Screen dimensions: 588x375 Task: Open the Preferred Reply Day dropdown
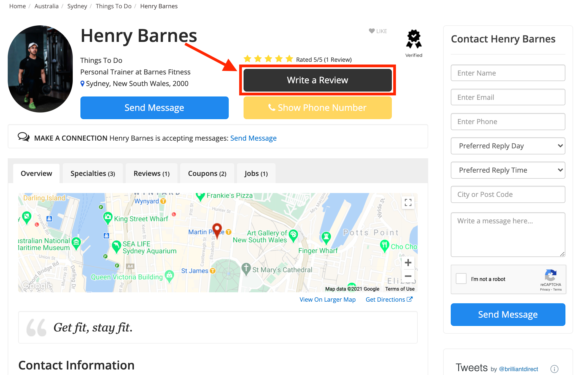coord(508,146)
